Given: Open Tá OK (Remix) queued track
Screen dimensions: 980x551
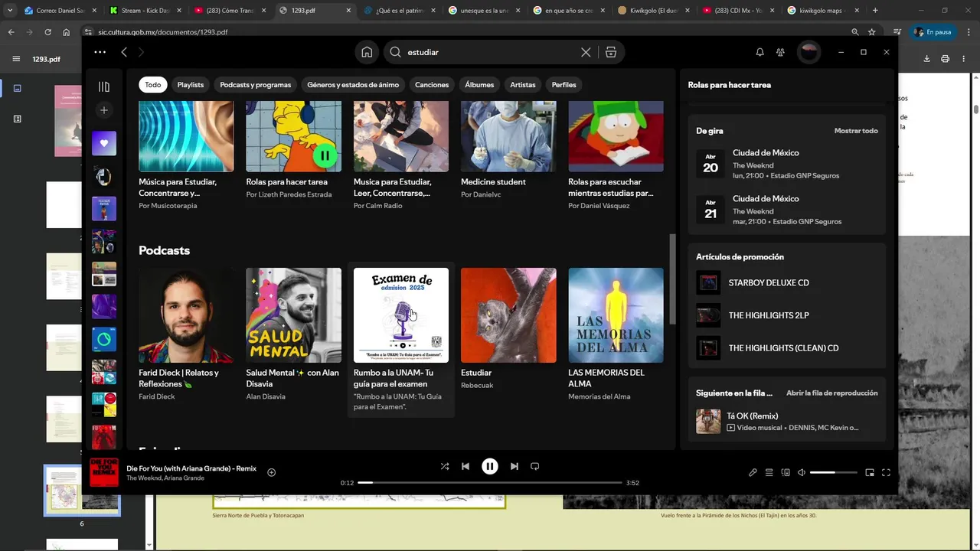Looking at the screenshot, I should (x=787, y=422).
